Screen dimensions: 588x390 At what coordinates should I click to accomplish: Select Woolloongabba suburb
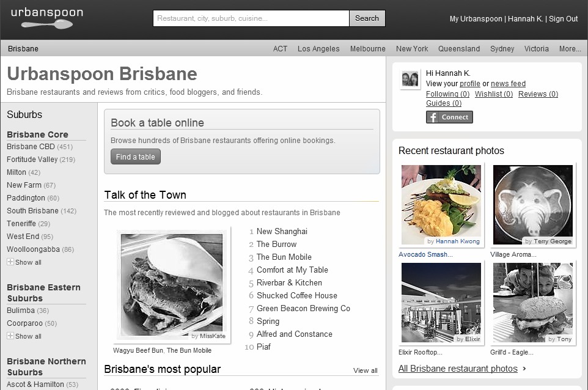33,249
